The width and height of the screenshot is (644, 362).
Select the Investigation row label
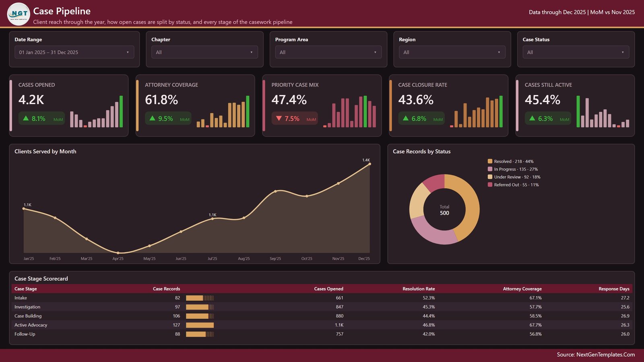(27, 307)
